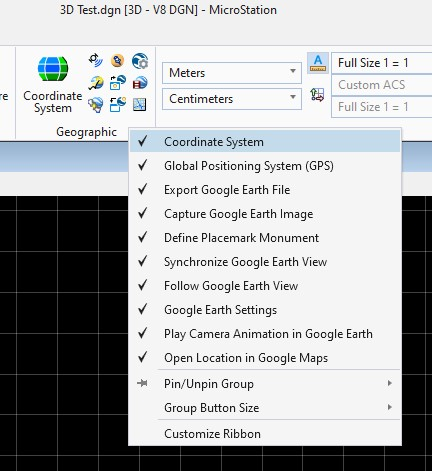The width and height of the screenshot is (432, 471).
Task: Open Location in Google Maps map icon
Action: [139, 105]
